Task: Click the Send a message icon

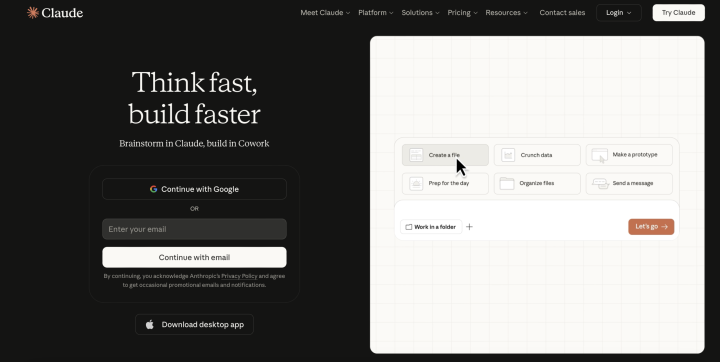Action: click(600, 183)
